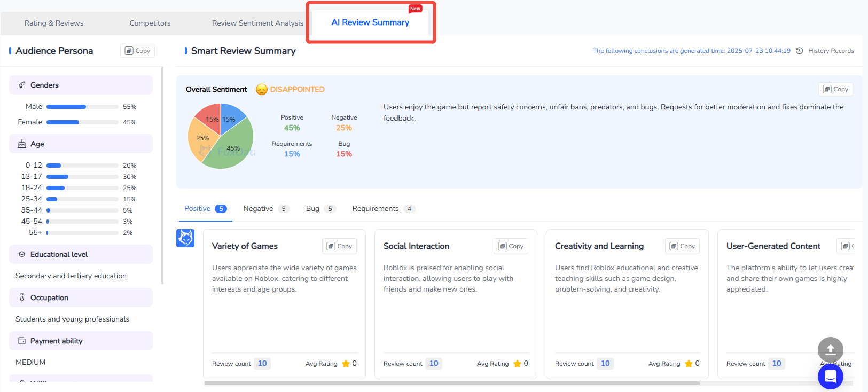868x392 pixels.
Task: Copy the Creativity and Learning card
Action: click(x=682, y=246)
